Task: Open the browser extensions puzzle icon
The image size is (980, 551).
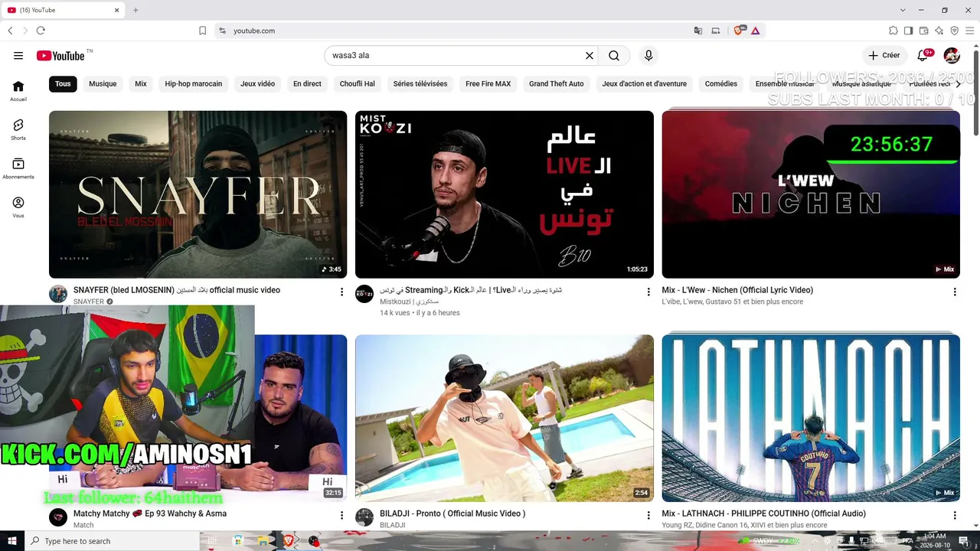Action: click(x=893, y=31)
